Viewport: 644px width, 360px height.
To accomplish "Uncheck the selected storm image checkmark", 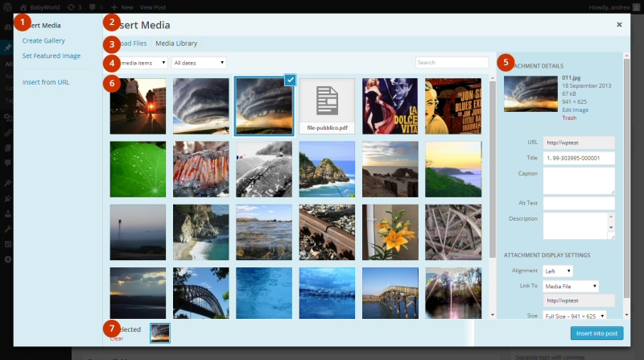I will point(290,80).
